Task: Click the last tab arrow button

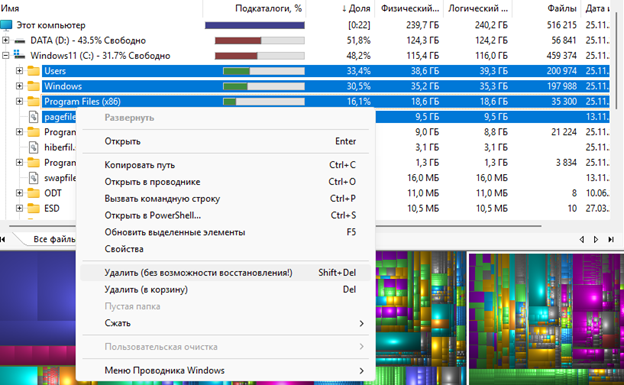Action: (611, 239)
